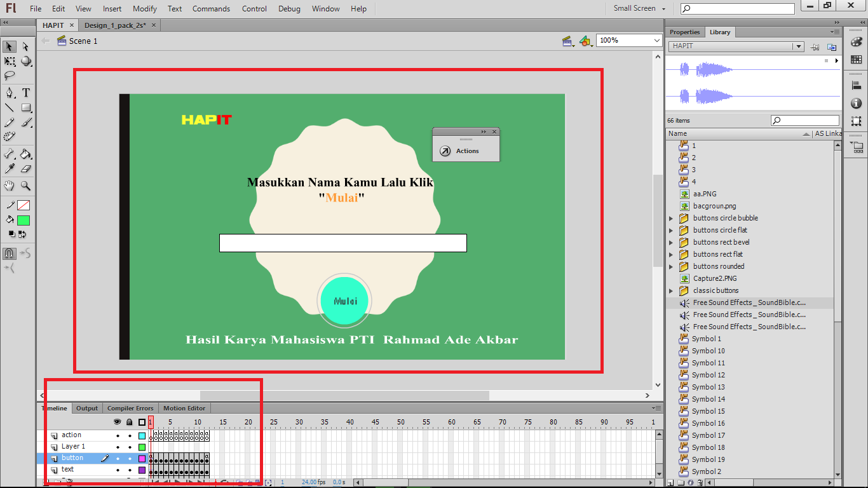Activate the Hand tool
Viewport: 868px width, 488px height.
pyautogui.click(x=10, y=186)
